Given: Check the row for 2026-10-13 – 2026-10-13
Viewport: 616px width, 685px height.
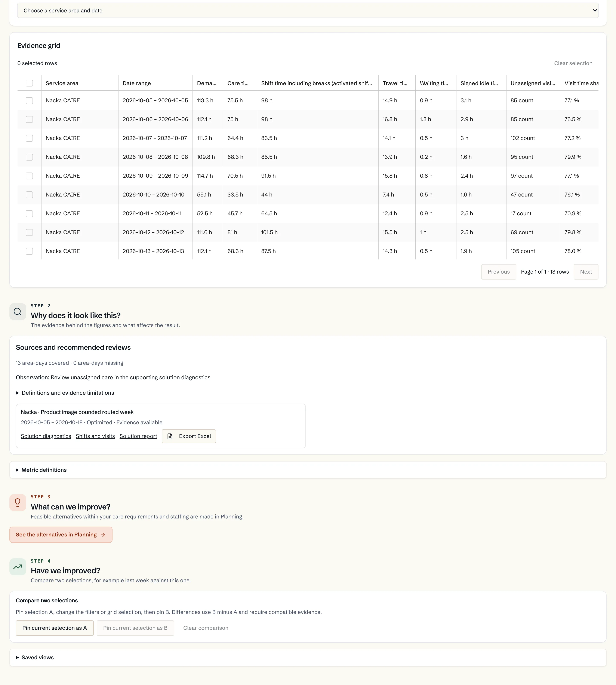Looking at the screenshot, I should [30, 251].
